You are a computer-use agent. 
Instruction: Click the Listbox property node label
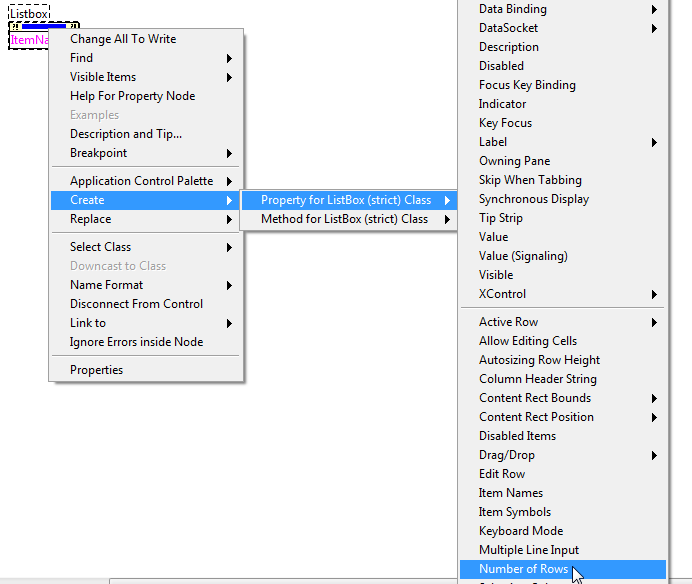(29, 13)
